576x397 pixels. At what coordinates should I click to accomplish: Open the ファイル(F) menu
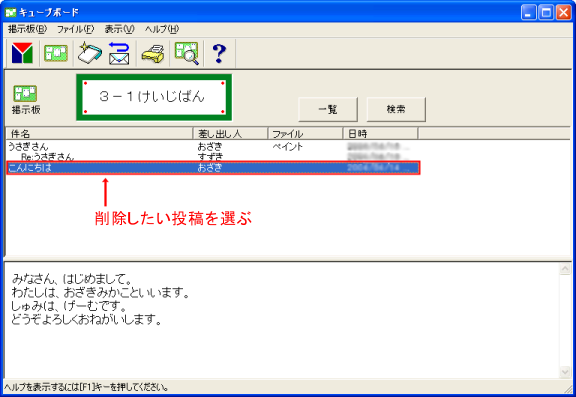[75, 29]
